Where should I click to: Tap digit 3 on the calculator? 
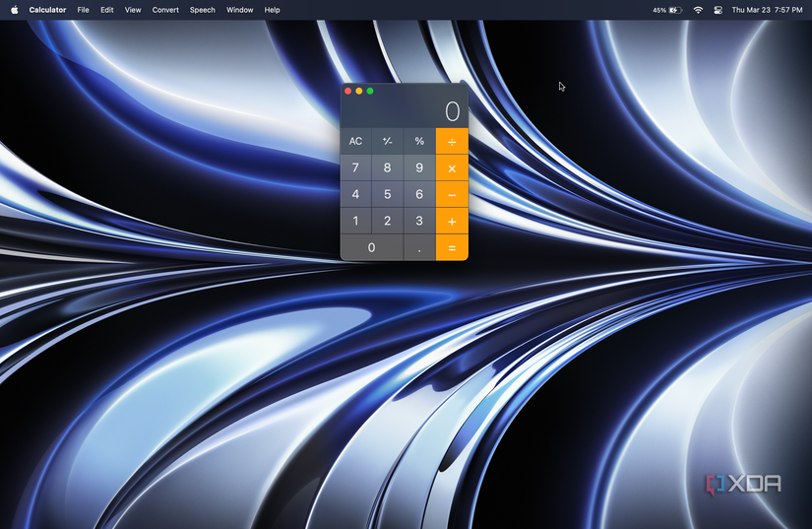(419, 222)
